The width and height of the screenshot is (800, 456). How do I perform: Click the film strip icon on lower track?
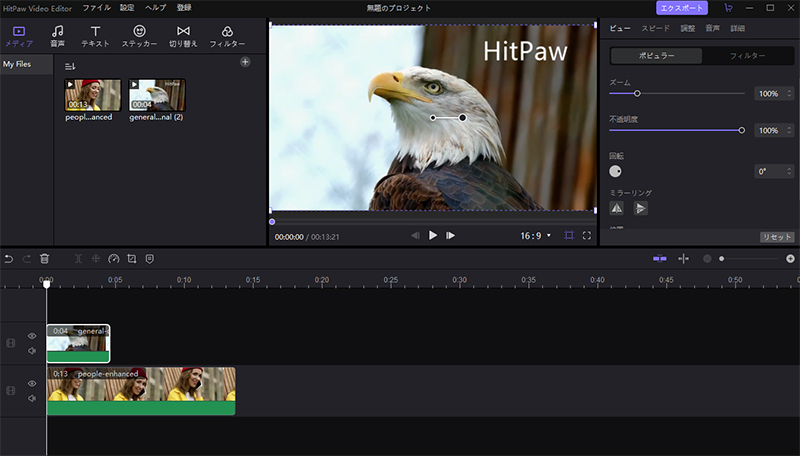pyautogui.click(x=10, y=390)
